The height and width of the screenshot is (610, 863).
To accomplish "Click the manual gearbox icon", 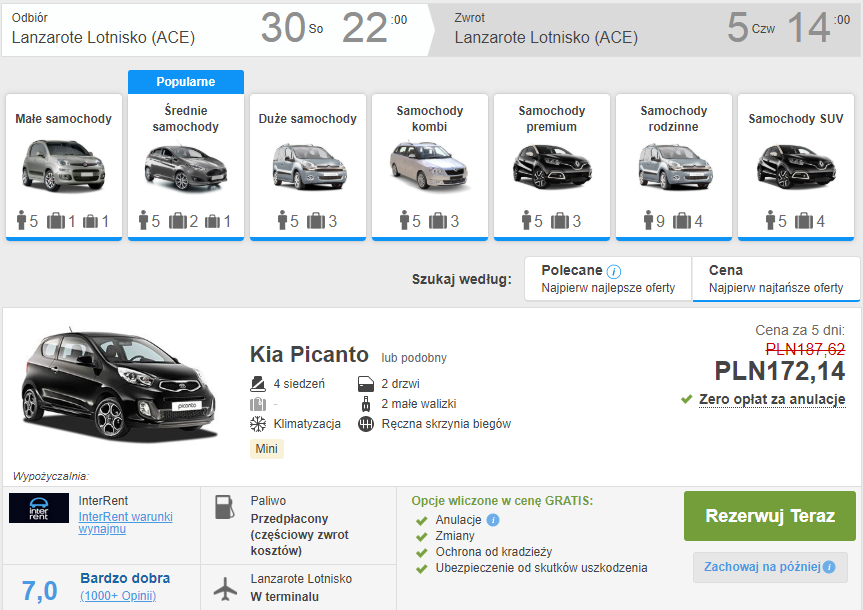I will click(366, 424).
